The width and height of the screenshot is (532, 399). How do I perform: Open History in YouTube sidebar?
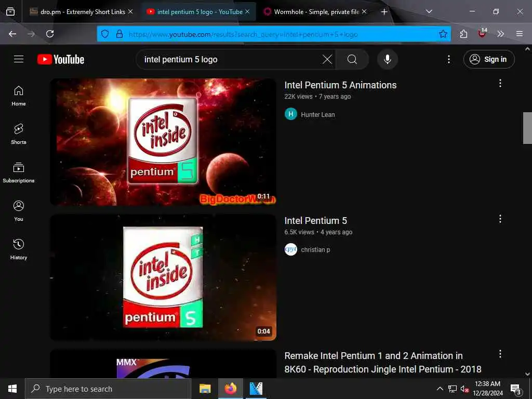[19, 249]
